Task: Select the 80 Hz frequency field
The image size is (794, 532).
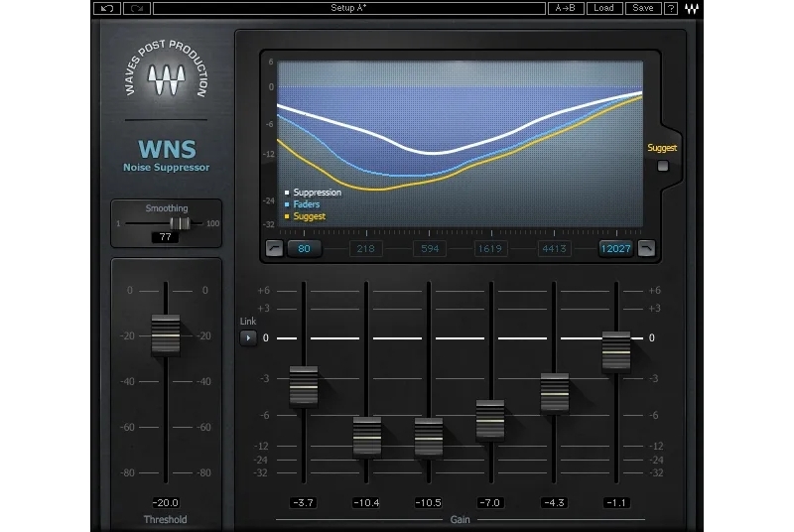Action: pyautogui.click(x=304, y=248)
